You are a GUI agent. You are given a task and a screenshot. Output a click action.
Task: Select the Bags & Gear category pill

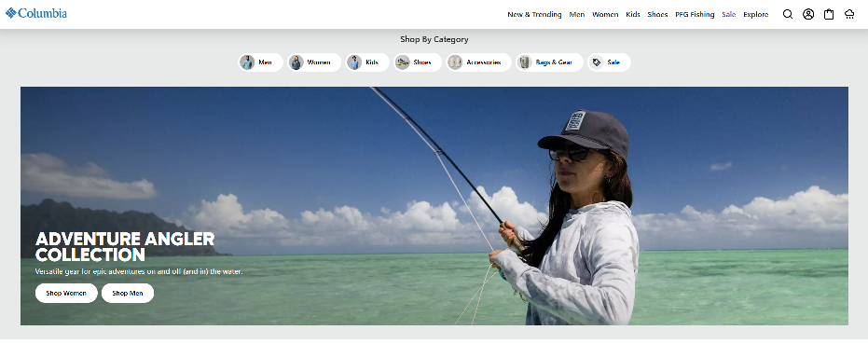[549, 62]
